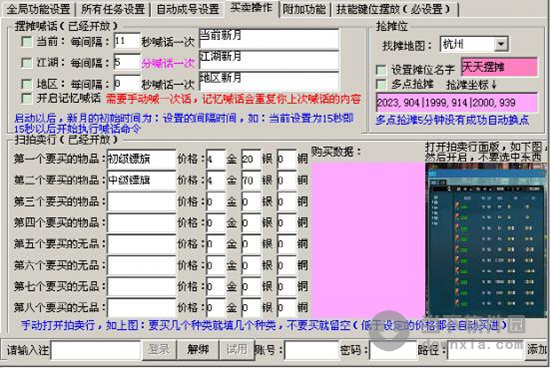
Task: Click the 路径 input field
Action: (x=485, y=350)
